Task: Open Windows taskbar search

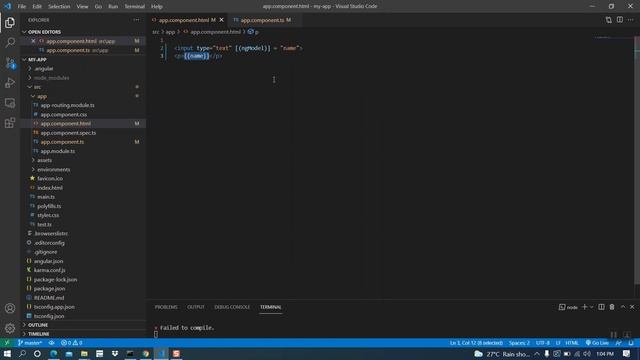Action: 22,353
